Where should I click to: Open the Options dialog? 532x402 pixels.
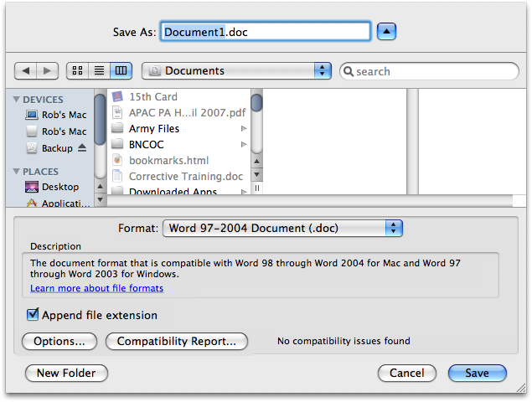[x=59, y=341]
